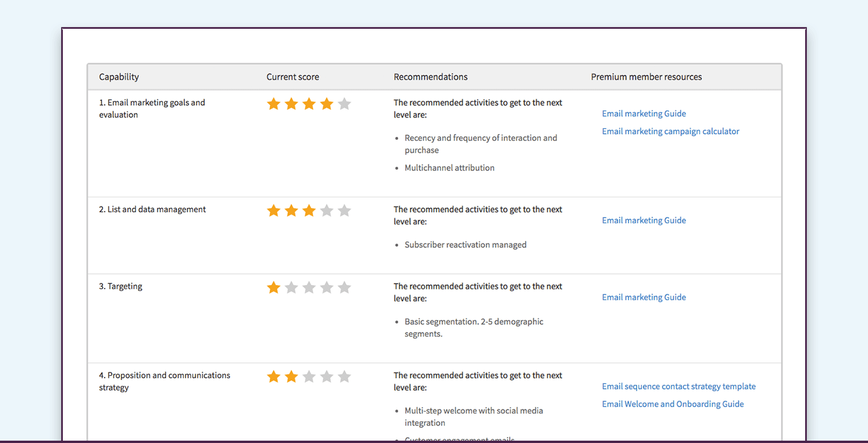Viewport: 868px width, 443px height.
Task: Open Email marketing campaign calculator link
Action: (670, 132)
